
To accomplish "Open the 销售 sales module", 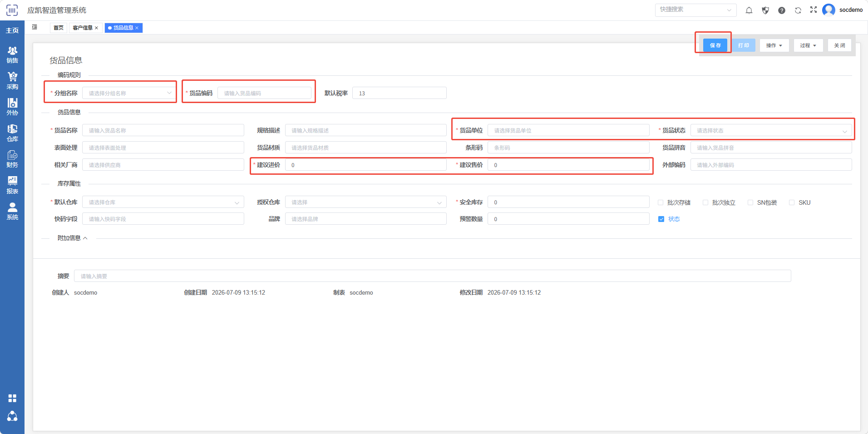I will (12, 55).
